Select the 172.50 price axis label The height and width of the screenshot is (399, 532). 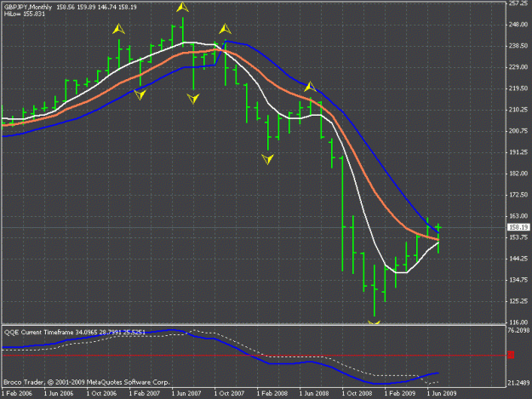click(x=518, y=195)
